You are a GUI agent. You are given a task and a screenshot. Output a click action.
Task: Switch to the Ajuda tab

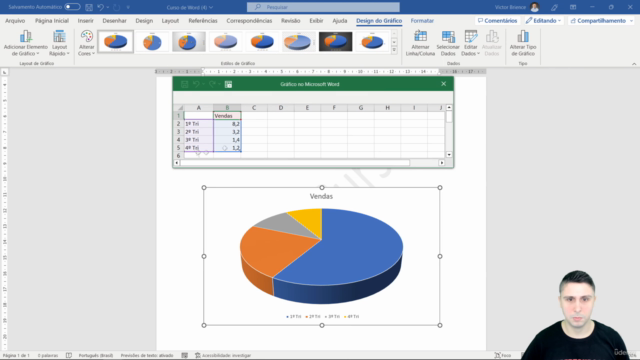pyautogui.click(x=340, y=21)
